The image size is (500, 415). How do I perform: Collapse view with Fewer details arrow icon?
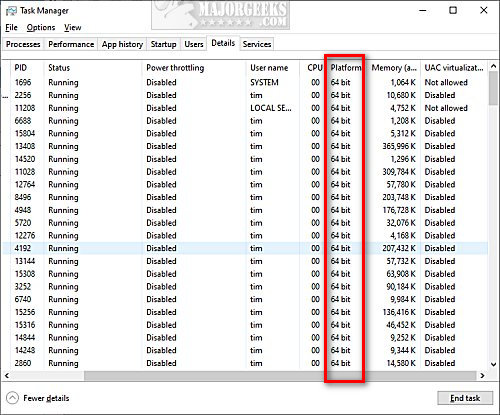point(12,398)
